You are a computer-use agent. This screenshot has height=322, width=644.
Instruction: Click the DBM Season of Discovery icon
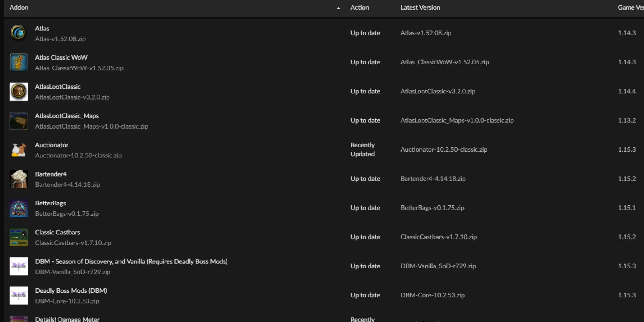[x=18, y=266]
